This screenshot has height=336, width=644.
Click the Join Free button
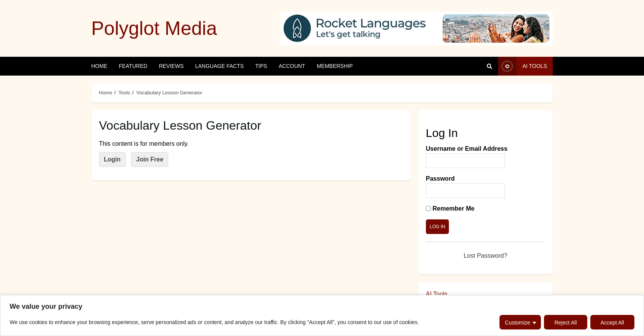pos(149,160)
